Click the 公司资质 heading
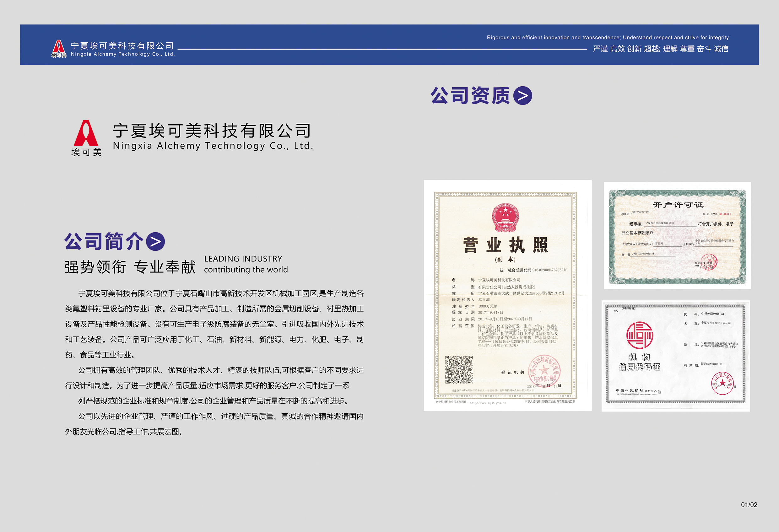Image resolution: width=779 pixels, height=532 pixels. [x=470, y=96]
